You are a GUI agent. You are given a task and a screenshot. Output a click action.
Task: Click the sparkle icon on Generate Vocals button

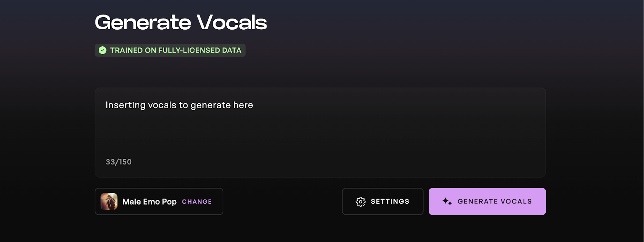(x=448, y=201)
